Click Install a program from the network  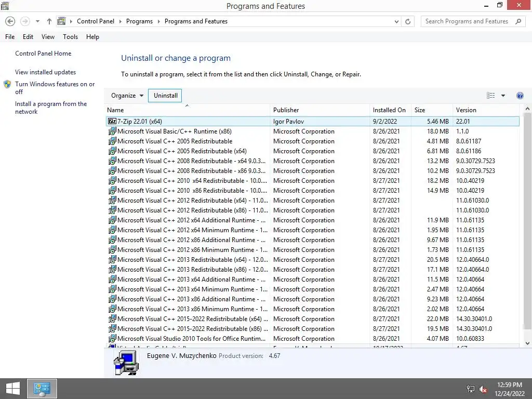(x=51, y=108)
